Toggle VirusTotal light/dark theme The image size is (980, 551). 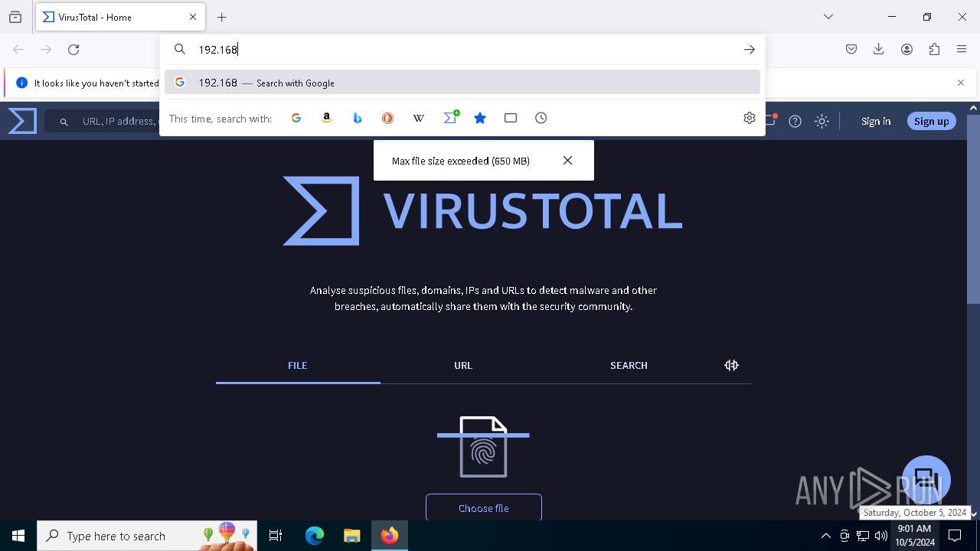click(x=822, y=121)
